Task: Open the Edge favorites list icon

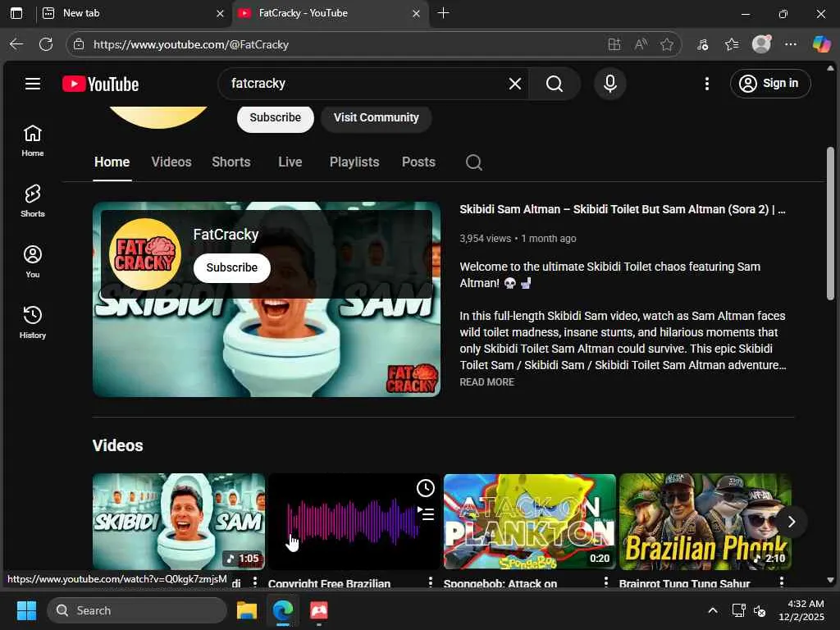Action: click(731, 44)
